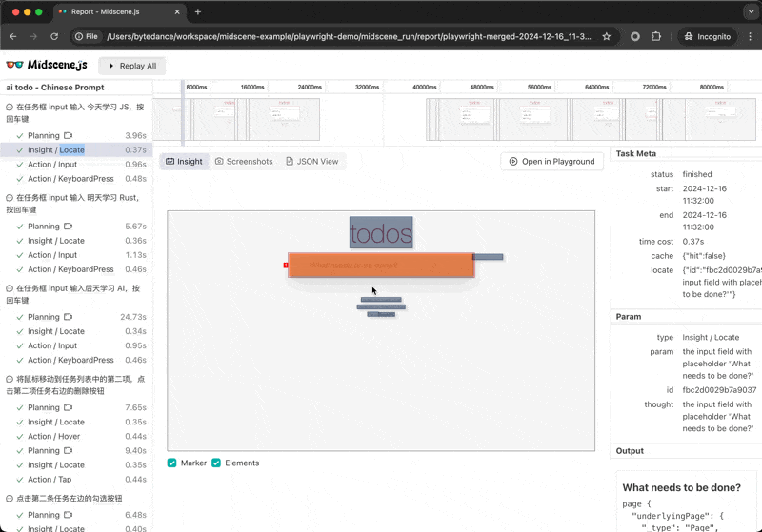Click the 72000ms timeline marker
The image size is (762, 532).
(x=654, y=87)
